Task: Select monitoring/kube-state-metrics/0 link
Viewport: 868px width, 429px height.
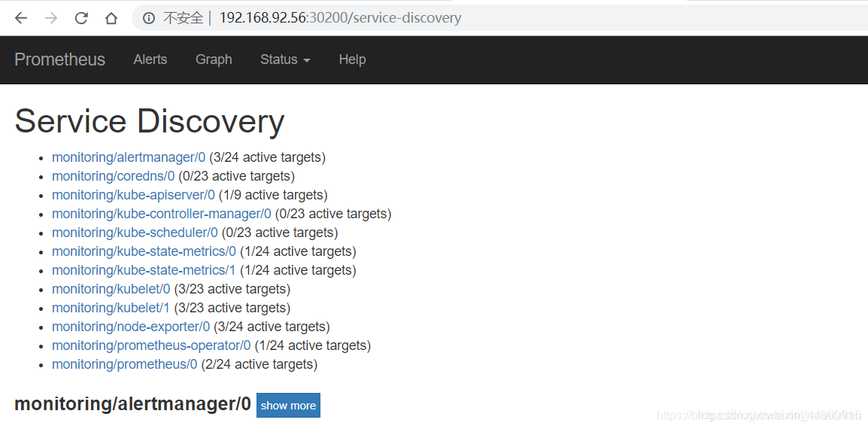Action: (144, 251)
